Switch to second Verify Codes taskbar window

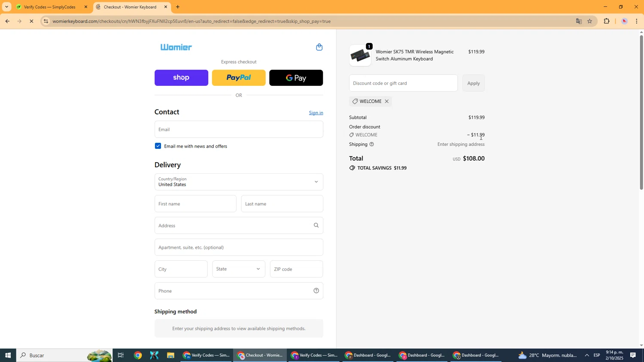pyautogui.click(x=314, y=356)
